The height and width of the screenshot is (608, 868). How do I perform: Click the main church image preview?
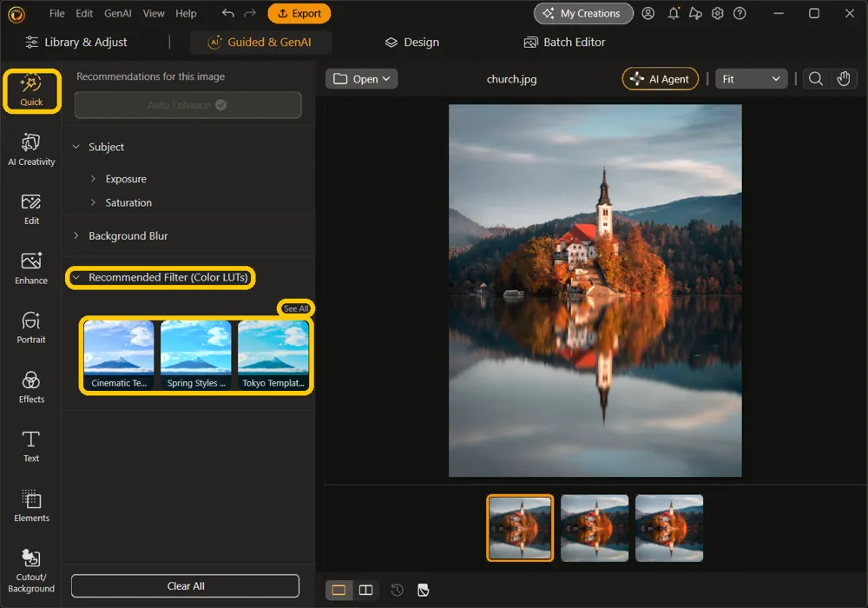pos(595,291)
